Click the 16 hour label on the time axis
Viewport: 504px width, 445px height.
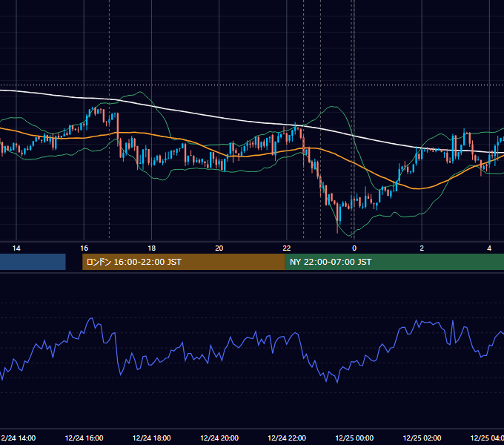(84, 248)
